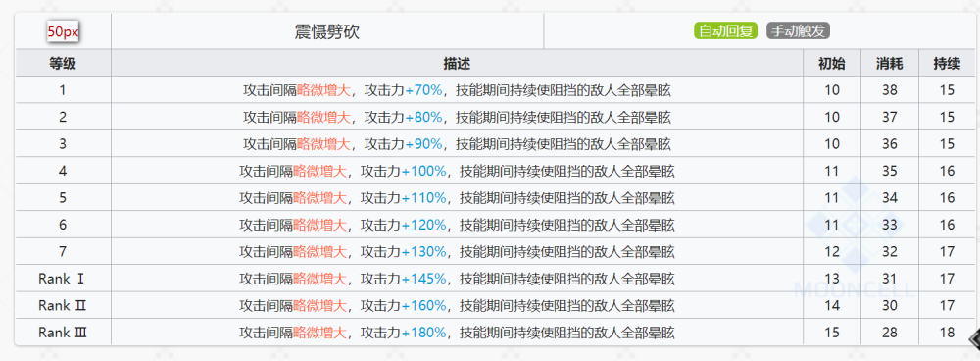The height and width of the screenshot is (361, 980).
Task: Click the description with 攻击力+70%
Action: click(457, 90)
